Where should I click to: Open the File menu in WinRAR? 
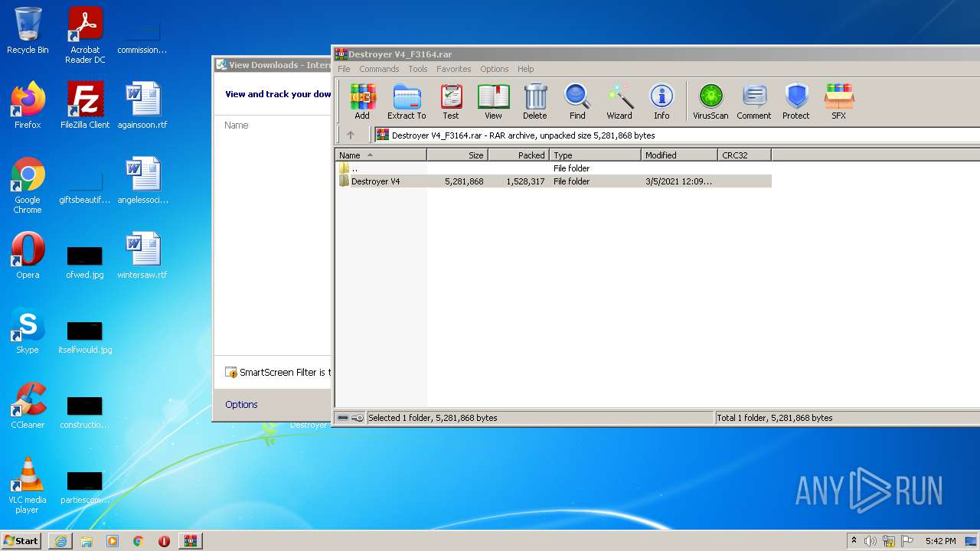344,69
